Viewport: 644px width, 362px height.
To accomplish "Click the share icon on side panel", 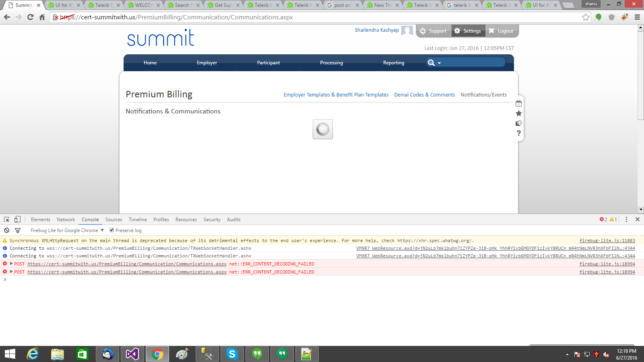I will coord(518,123).
